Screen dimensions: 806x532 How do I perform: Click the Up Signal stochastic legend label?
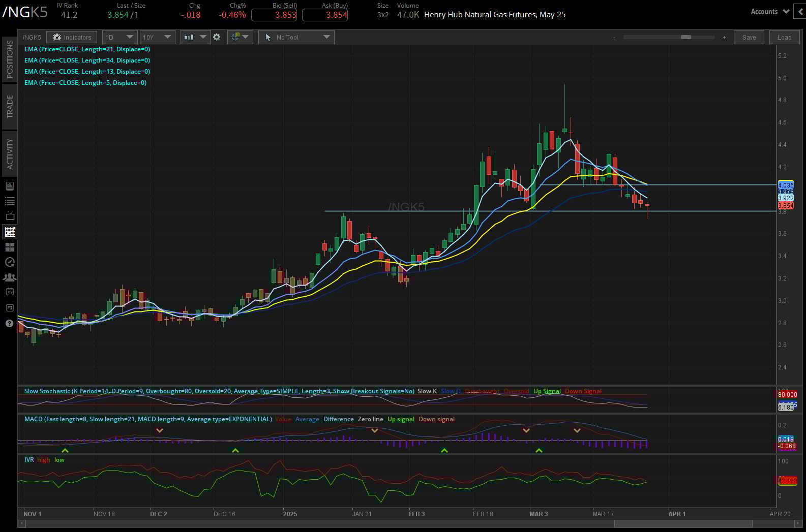pos(547,391)
